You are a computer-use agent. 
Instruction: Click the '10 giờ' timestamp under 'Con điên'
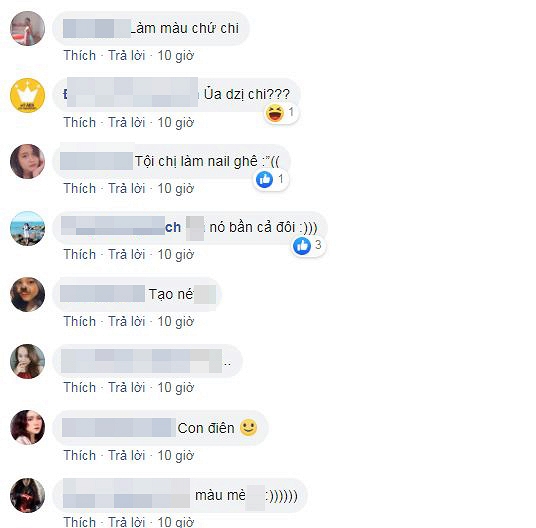coord(176,455)
